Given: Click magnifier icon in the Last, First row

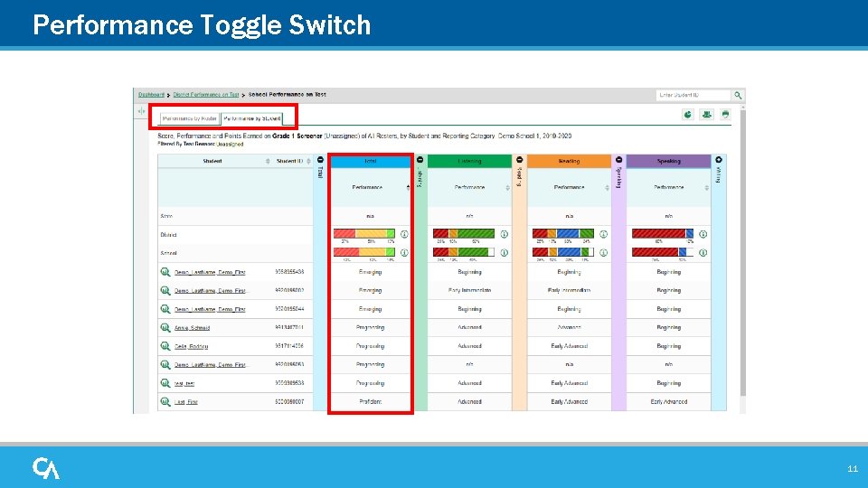Looking at the screenshot, I should coord(165,401).
